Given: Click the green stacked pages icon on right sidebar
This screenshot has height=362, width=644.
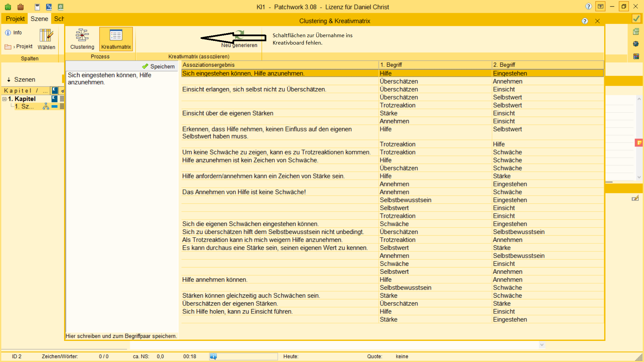Looking at the screenshot, I should click(x=636, y=32).
